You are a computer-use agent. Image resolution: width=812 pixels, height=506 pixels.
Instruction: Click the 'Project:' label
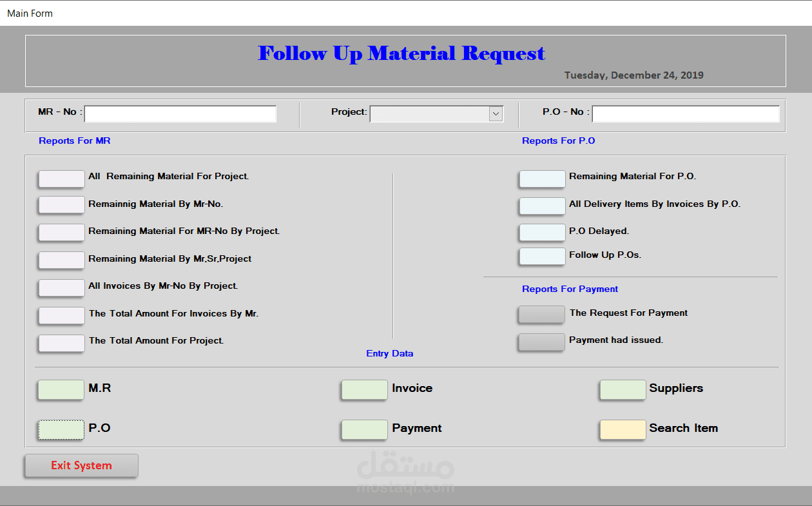(349, 112)
